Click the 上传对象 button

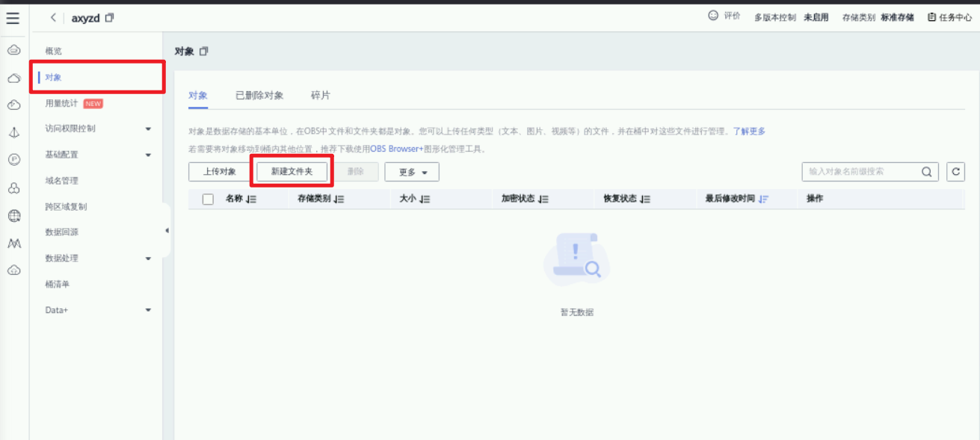coord(220,172)
